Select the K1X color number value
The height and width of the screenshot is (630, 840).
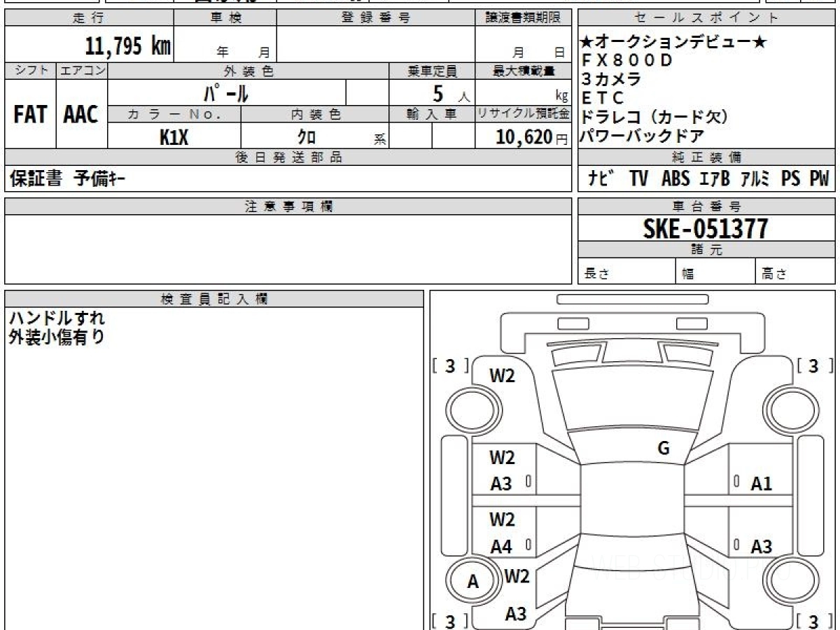[x=174, y=137]
